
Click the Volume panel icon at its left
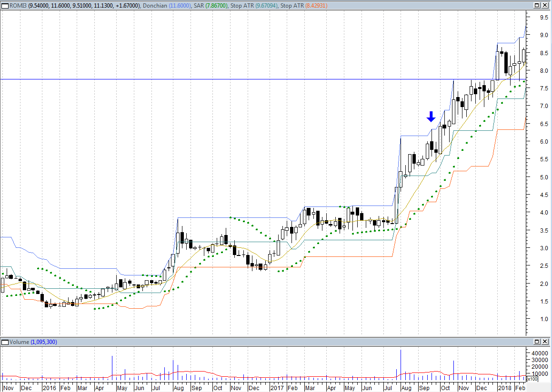pos(5,342)
